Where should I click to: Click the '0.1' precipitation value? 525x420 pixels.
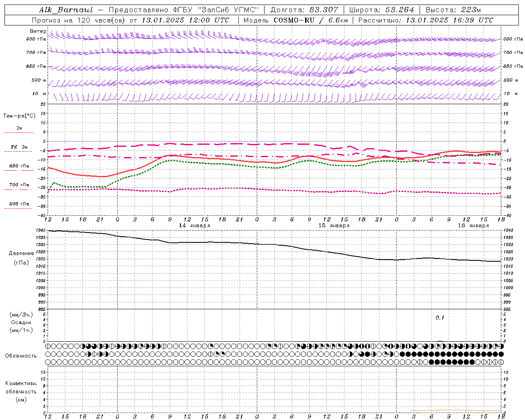coord(440,317)
